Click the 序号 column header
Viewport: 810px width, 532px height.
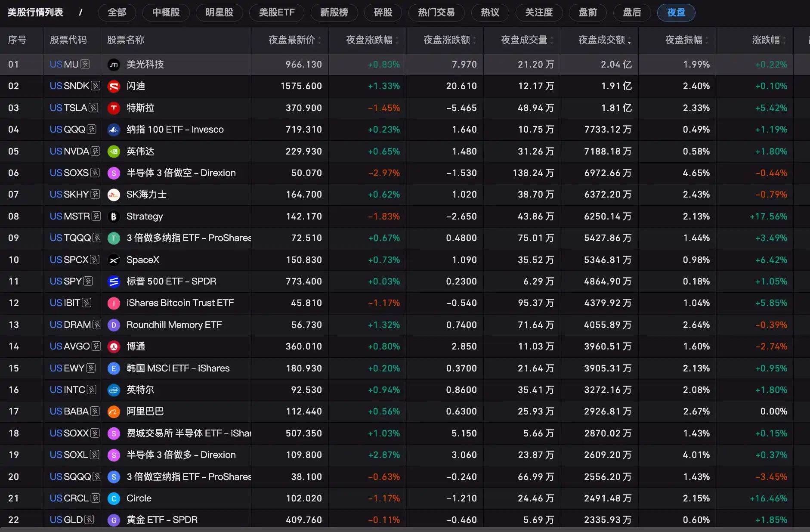tap(17, 40)
